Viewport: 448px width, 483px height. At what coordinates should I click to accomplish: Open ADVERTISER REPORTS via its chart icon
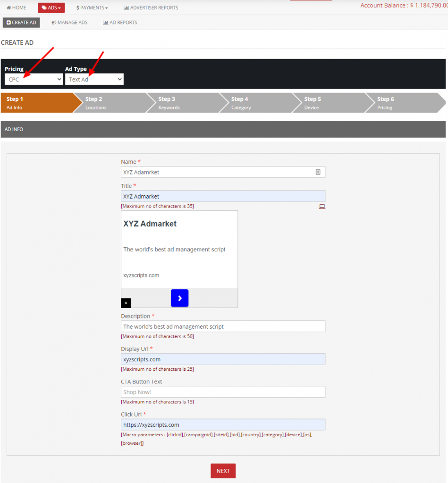(x=127, y=8)
